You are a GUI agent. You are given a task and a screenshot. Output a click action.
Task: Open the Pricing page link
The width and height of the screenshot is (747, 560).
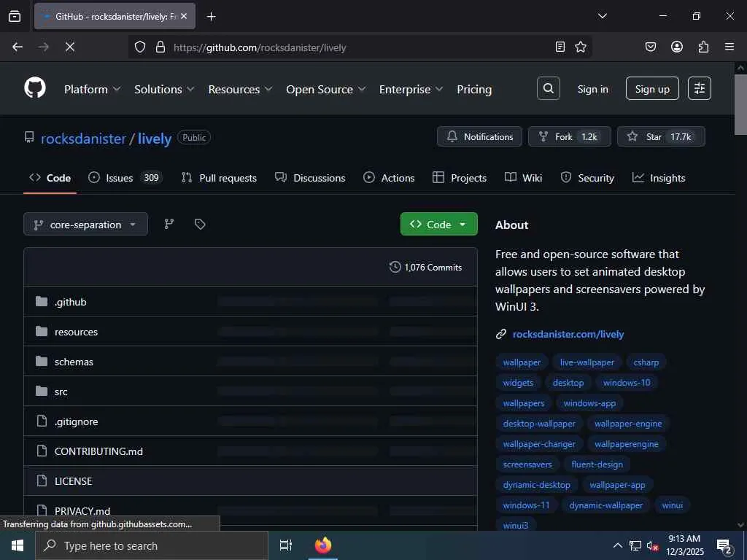coord(474,89)
